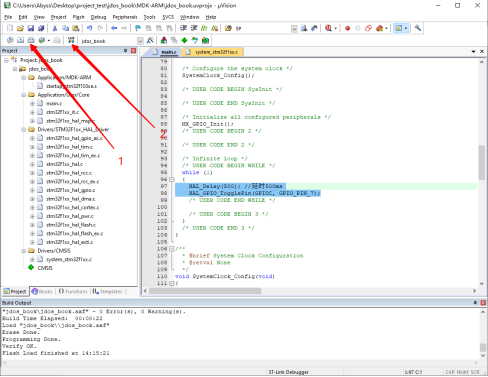
Task: Create a new file with the New icon
Action: pos(10,28)
